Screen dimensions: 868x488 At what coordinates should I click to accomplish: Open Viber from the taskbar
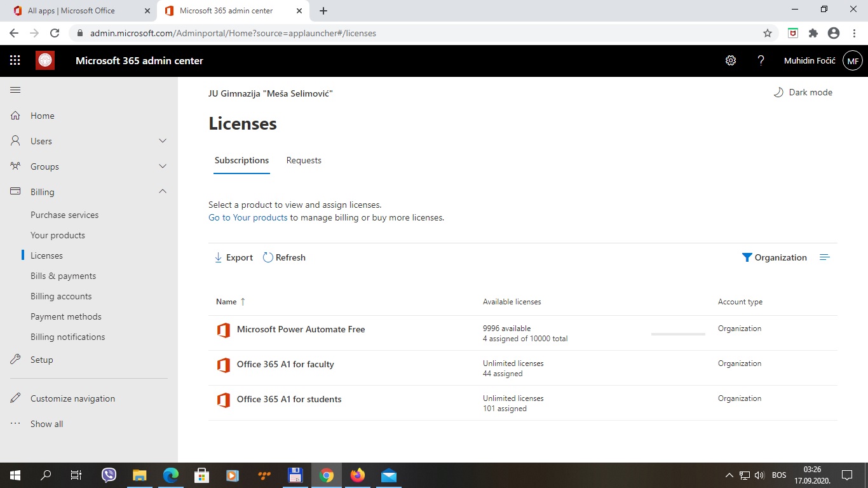tap(109, 475)
